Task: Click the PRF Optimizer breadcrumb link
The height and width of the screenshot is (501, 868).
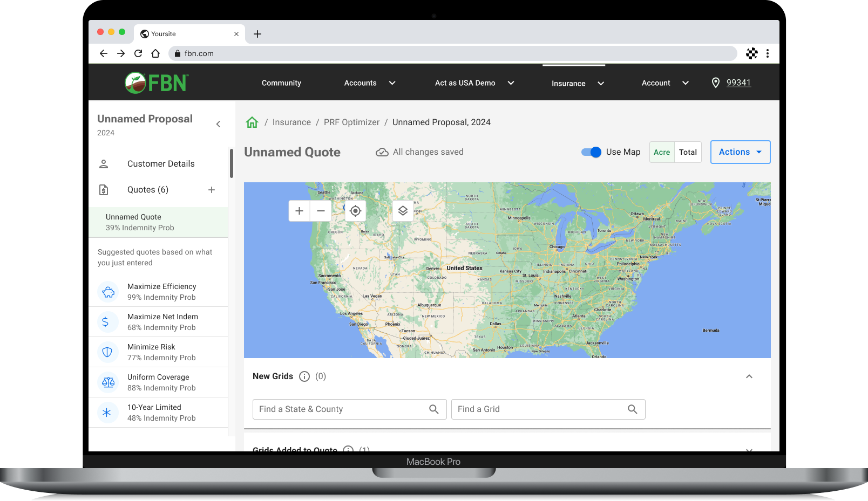Action: pyautogui.click(x=351, y=122)
